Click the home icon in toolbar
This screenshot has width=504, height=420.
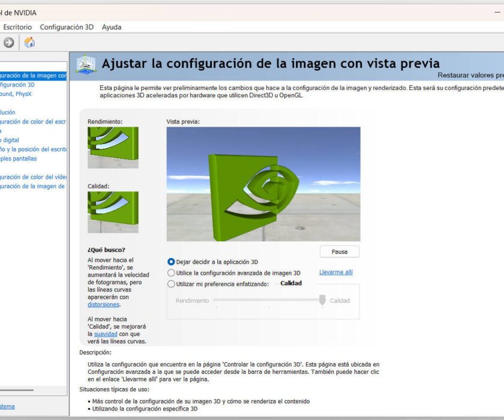tap(29, 42)
